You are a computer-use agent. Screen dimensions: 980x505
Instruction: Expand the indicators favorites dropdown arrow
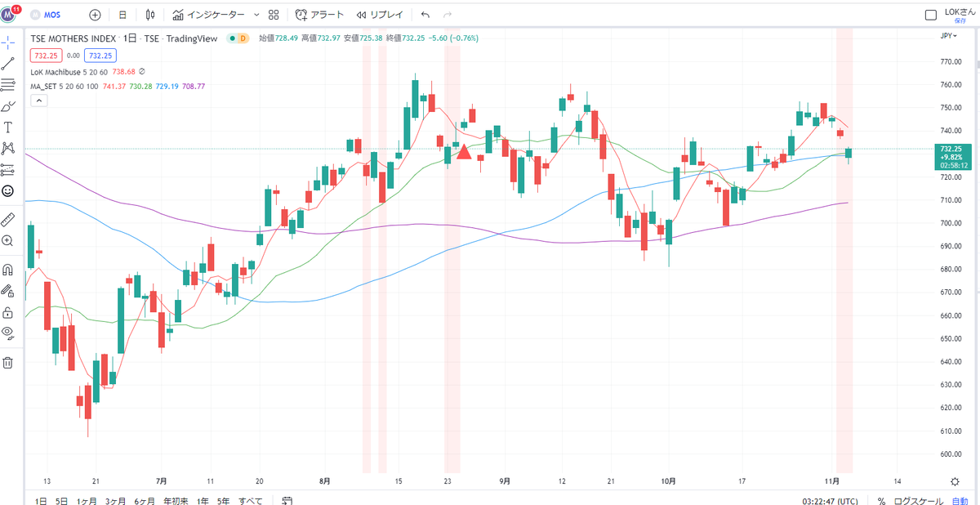[256, 15]
